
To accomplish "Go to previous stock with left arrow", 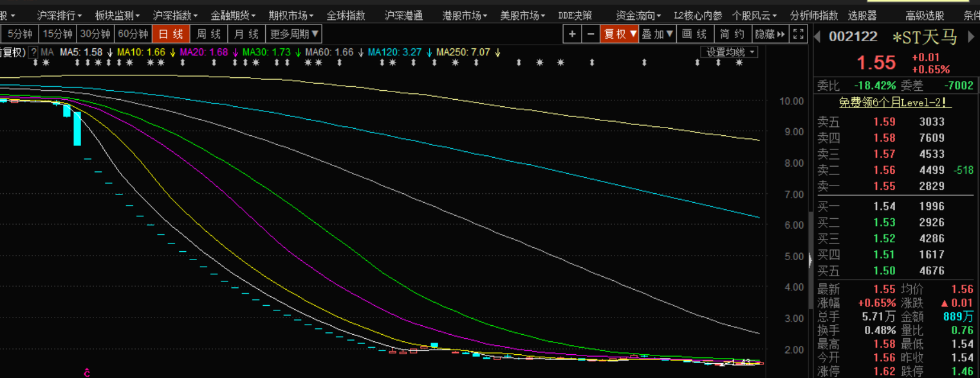I will pyautogui.click(x=818, y=37).
